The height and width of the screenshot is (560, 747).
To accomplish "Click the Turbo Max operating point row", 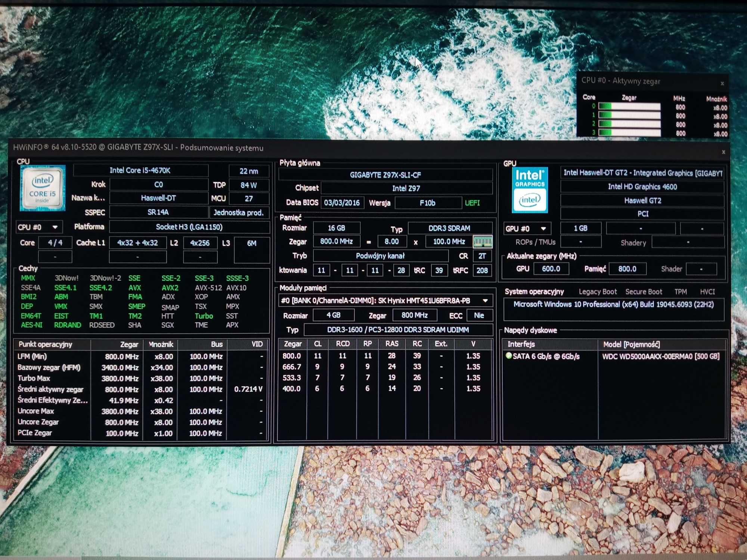I will click(x=141, y=378).
